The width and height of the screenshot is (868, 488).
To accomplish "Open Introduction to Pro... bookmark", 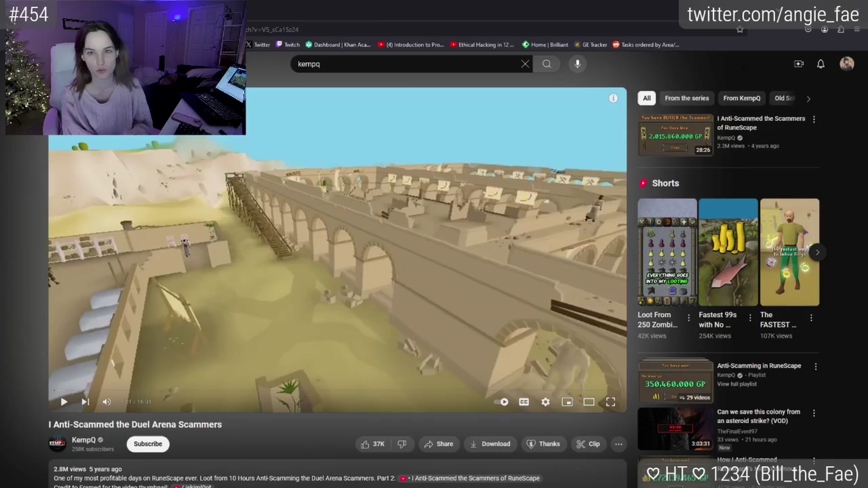I will [411, 45].
